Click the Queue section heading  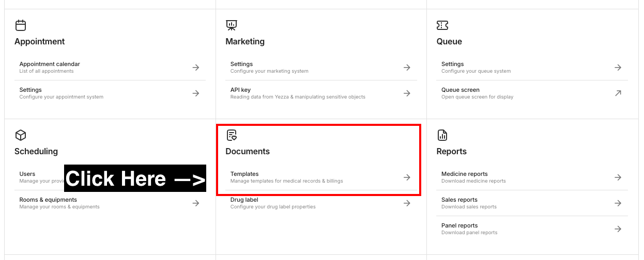449,42
